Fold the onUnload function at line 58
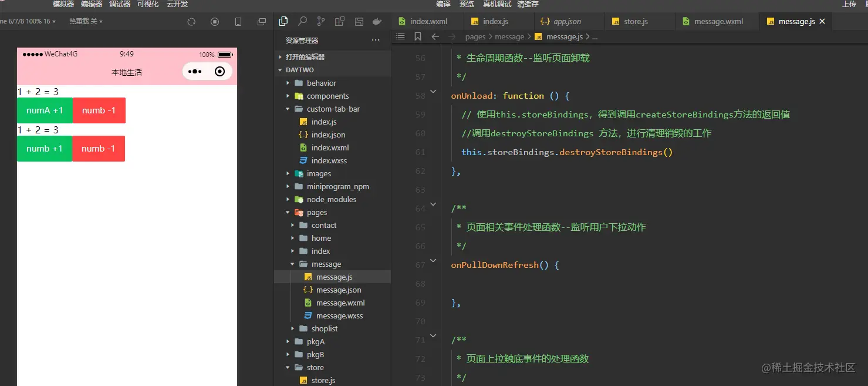This screenshot has width=868, height=386. pos(433,92)
